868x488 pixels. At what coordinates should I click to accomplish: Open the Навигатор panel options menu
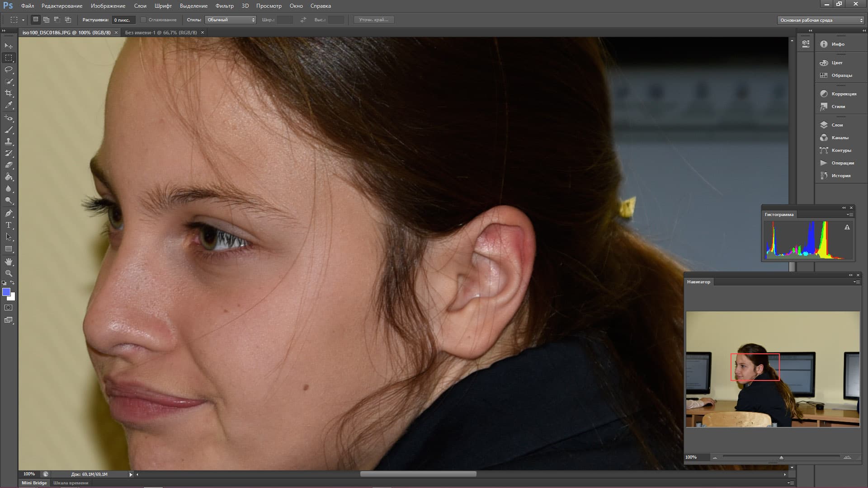coord(856,282)
